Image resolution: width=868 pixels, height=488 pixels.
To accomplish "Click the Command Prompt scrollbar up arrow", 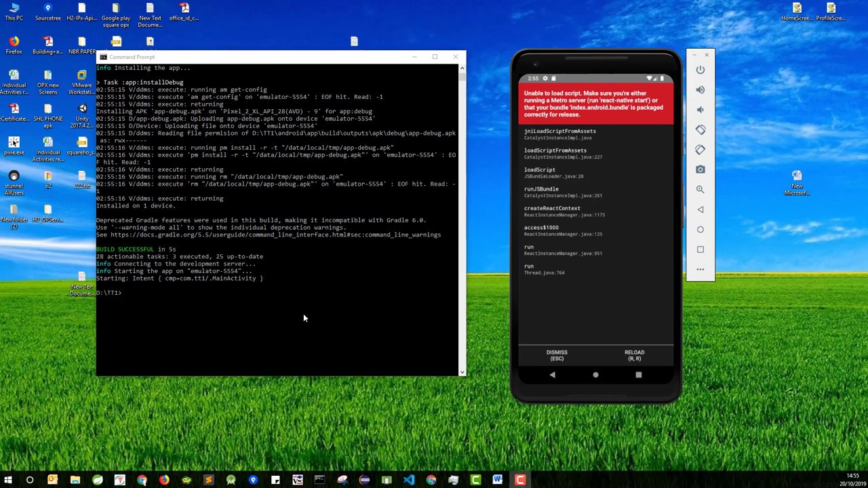I will click(462, 68).
